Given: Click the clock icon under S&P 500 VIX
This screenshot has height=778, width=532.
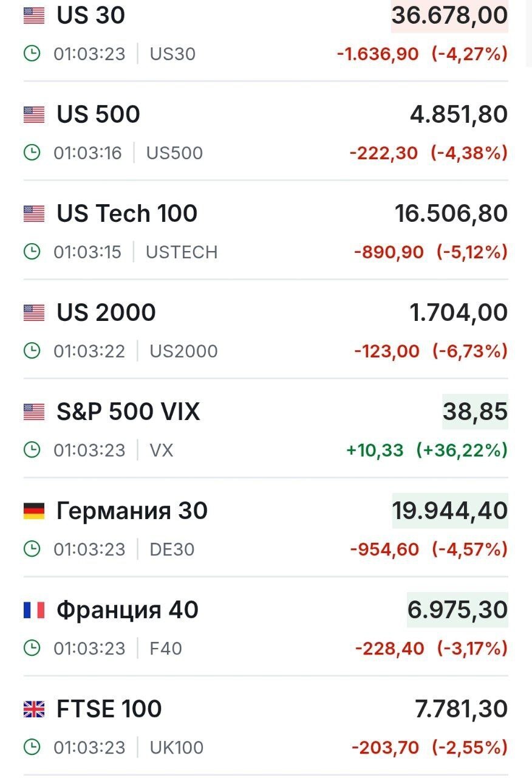Looking at the screenshot, I should pyautogui.click(x=32, y=450).
